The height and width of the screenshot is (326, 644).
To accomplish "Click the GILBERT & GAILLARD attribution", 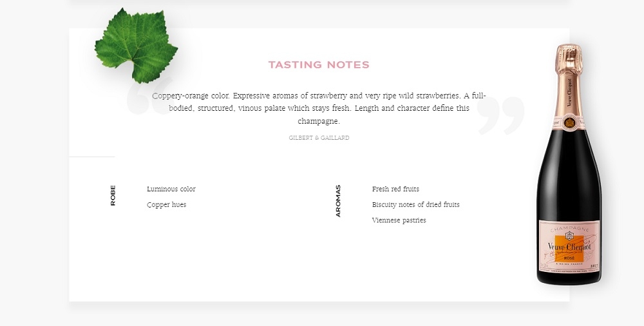I will click(x=319, y=138).
